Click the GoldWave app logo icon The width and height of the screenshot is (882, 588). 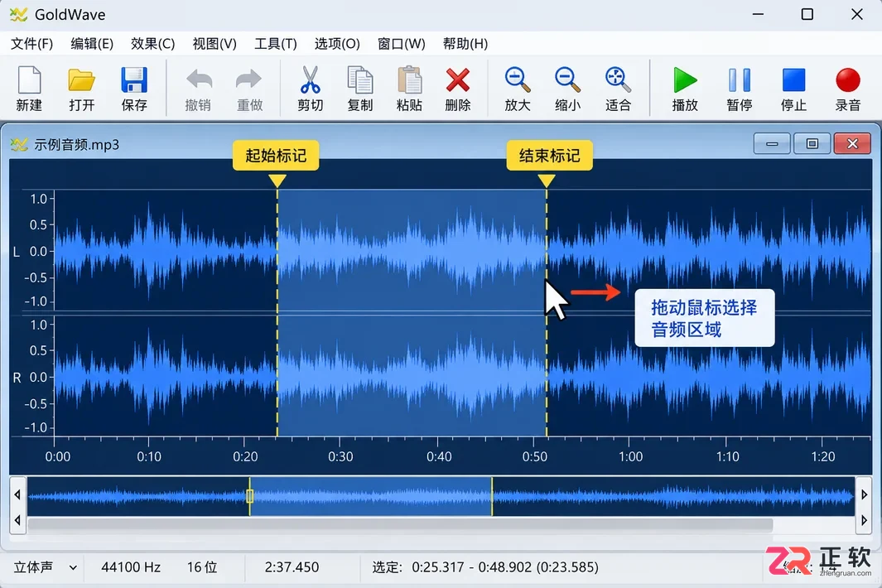[x=18, y=15]
